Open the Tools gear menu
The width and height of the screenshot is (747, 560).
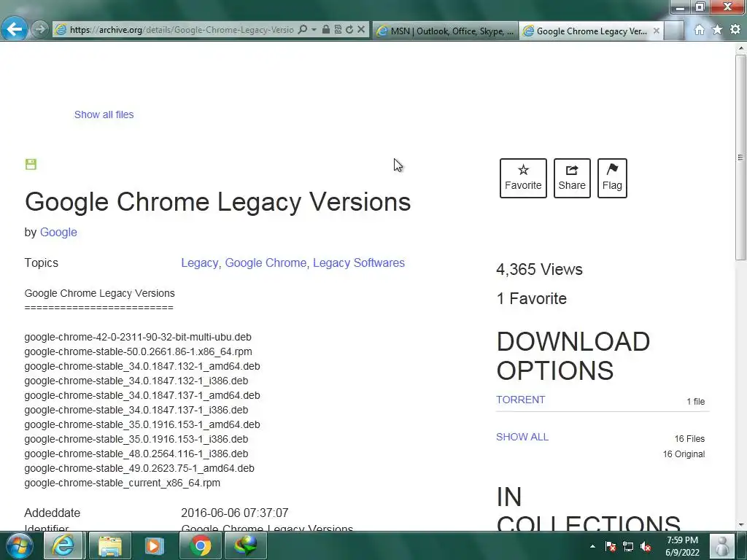(x=735, y=29)
